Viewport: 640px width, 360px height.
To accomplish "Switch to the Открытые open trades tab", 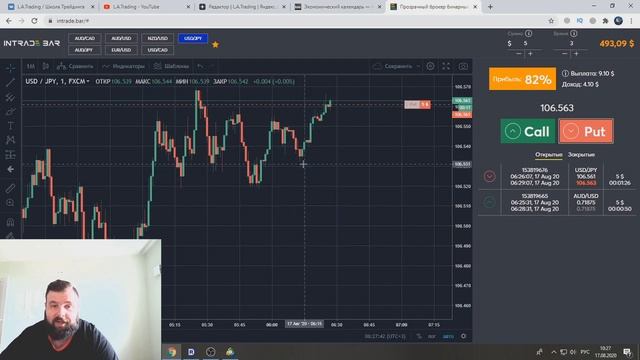I will 549,155.
